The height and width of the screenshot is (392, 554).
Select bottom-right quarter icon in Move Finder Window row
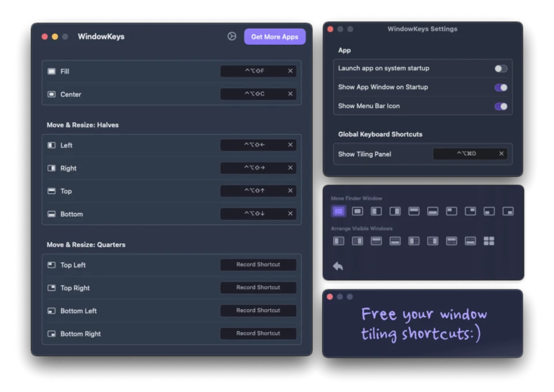508,211
